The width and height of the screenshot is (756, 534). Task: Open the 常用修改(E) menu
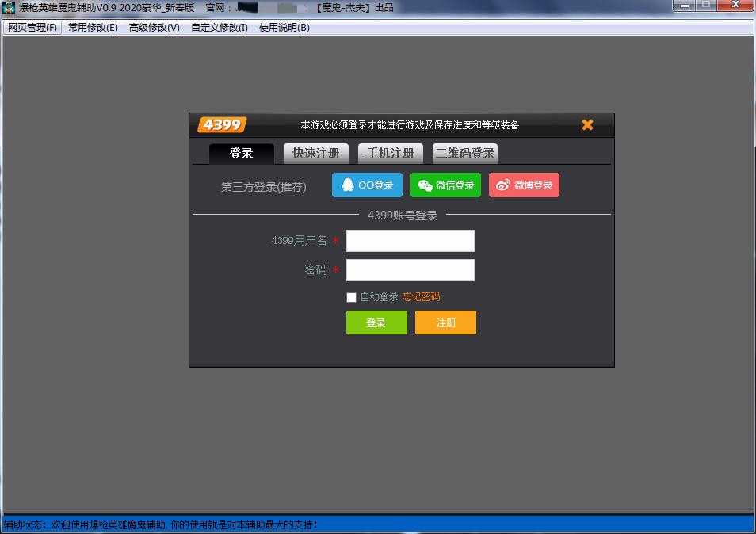click(x=93, y=28)
